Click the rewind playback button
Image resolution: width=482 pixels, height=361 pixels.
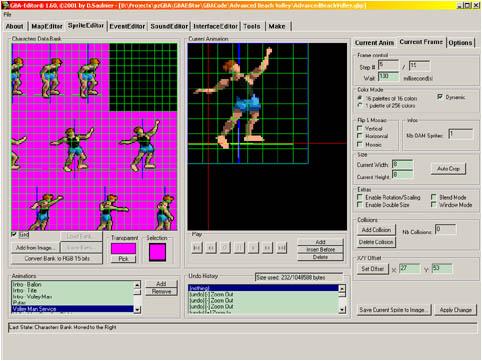click(x=211, y=248)
